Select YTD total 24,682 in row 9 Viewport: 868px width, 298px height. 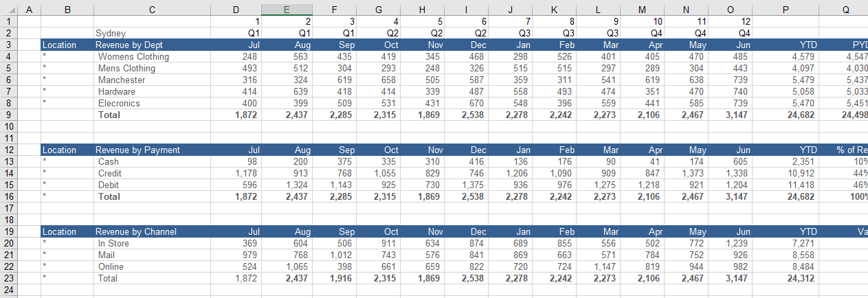tap(786, 115)
